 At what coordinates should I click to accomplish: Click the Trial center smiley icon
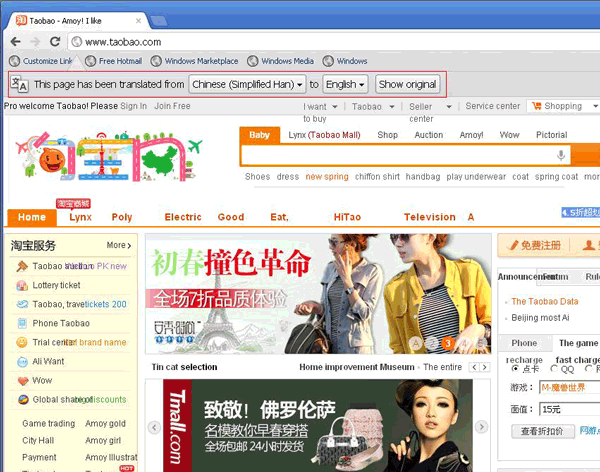pos(22,342)
